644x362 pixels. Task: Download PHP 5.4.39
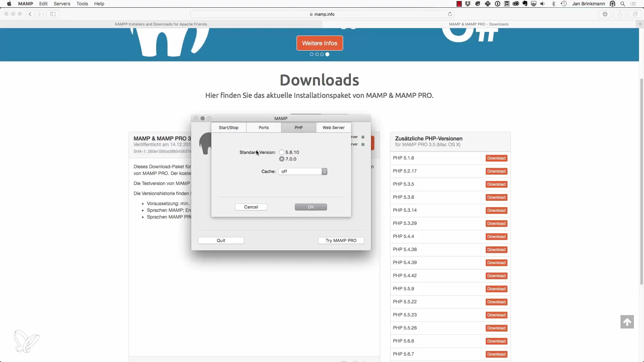496,263
